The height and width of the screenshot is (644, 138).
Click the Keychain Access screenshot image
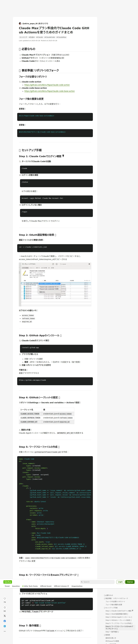pos(55,285)
